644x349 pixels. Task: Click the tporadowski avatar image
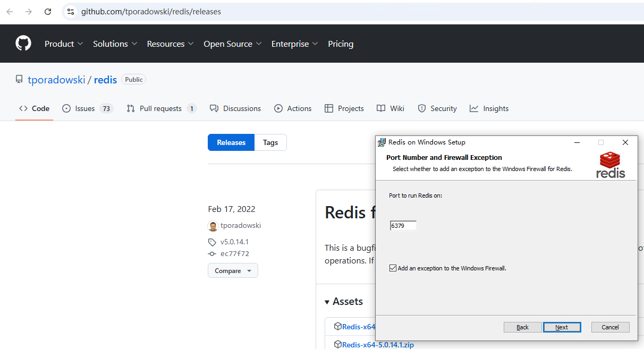213,226
